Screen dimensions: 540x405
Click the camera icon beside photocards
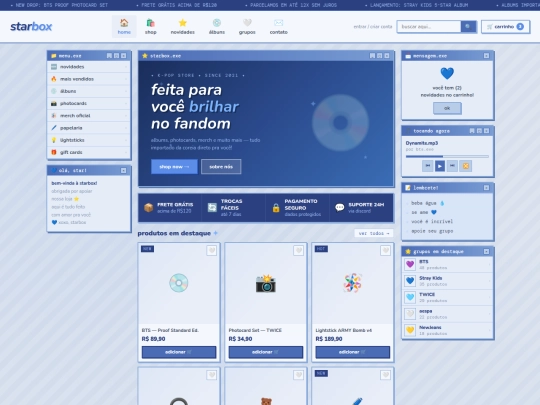[54, 103]
